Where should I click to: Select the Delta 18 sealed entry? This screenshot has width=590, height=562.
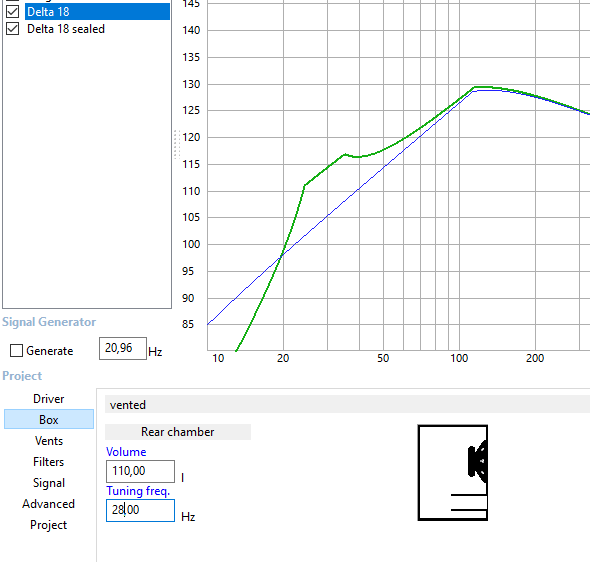click(66, 29)
